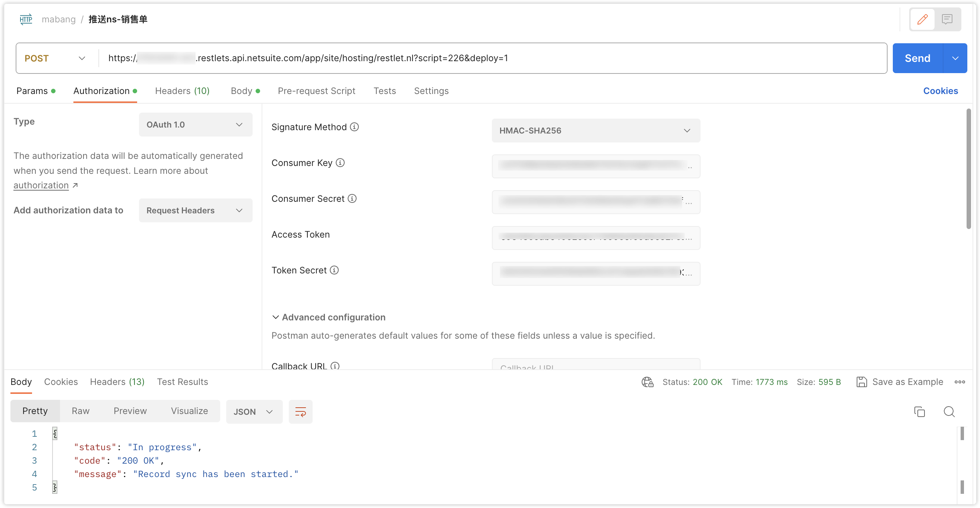Click the Size 595 B indicator
980x508 pixels.
coord(819,382)
